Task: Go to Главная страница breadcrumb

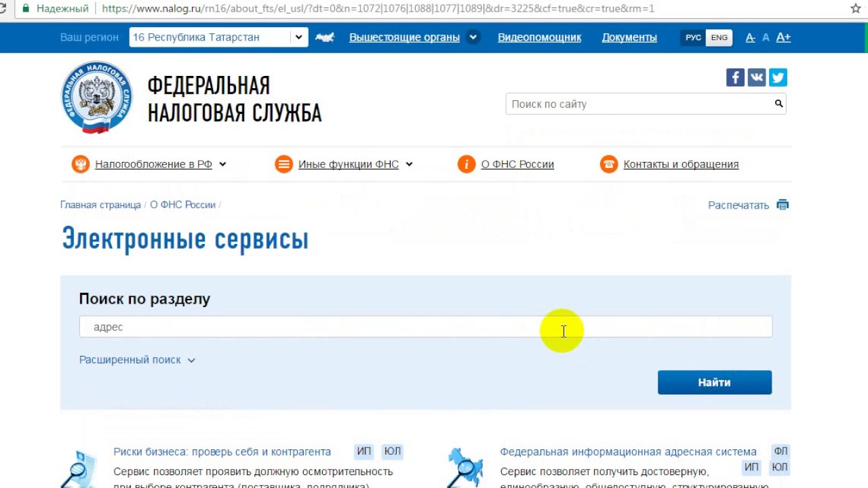Action: point(100,205)
